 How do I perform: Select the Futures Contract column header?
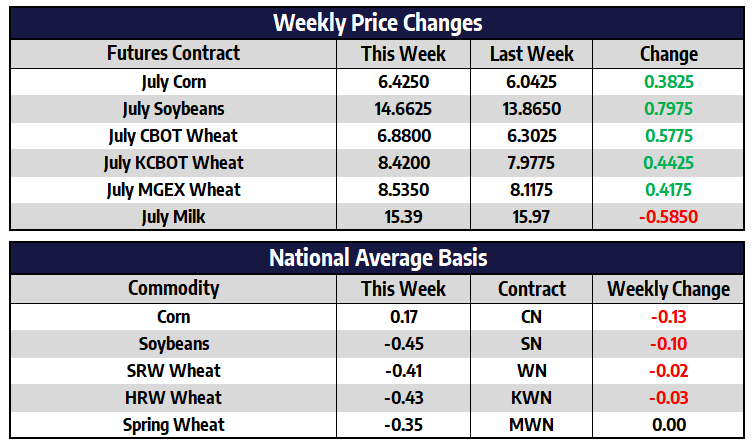(173, 53)
